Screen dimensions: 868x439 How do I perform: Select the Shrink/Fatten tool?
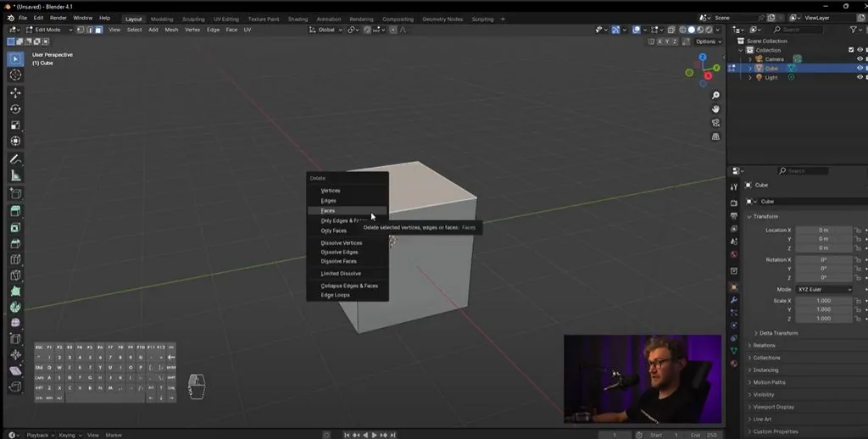pos(15,355)
